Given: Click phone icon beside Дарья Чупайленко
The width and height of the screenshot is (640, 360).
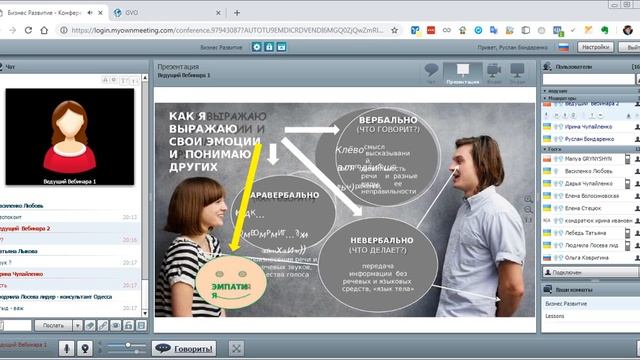Looking at the screenshot, I should tap(628, 184).
